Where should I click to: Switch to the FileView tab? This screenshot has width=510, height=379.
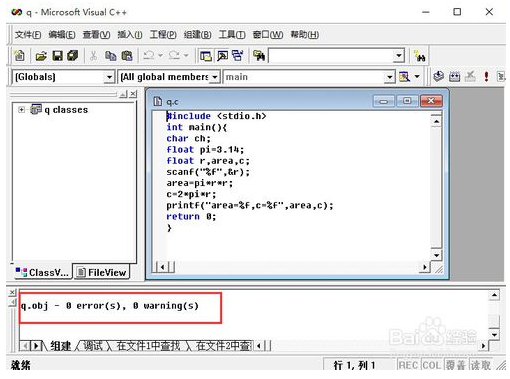point(101,272)
